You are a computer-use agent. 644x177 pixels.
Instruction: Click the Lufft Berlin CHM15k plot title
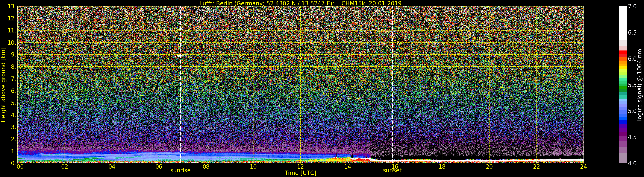pyautogui.click(x=300, y=3)
